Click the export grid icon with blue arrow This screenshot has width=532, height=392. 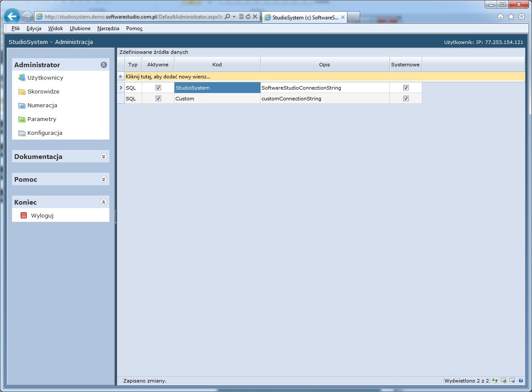pyautogui.click(x=512, y=380)
